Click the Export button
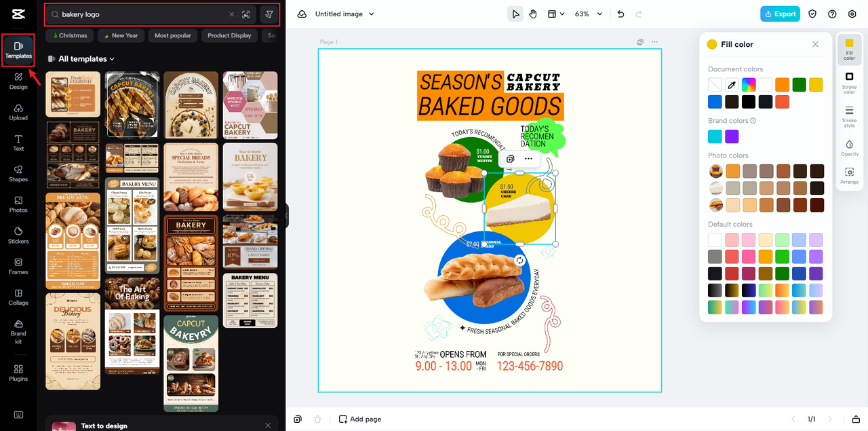The width and height of the screenshot is (868, 431). point(780,14)
